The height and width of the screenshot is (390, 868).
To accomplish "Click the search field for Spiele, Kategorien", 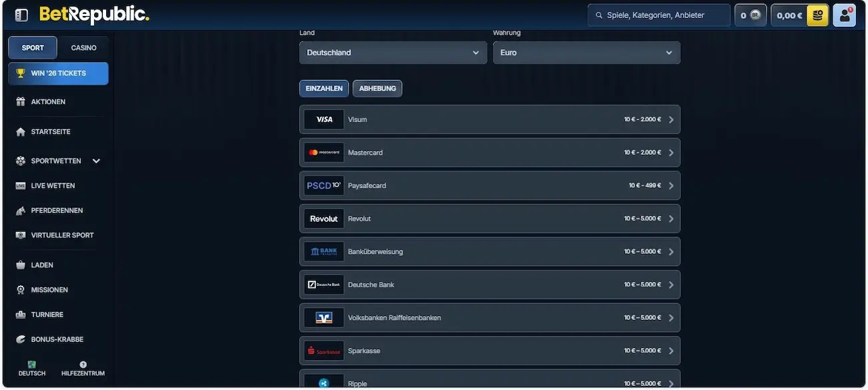I will click(x=659, y=15).
